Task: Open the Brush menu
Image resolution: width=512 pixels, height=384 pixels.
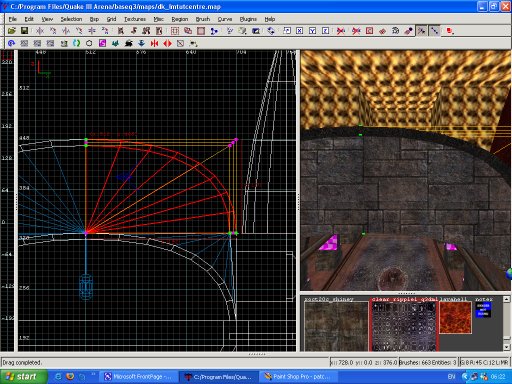Action: (x=203, y=19)
